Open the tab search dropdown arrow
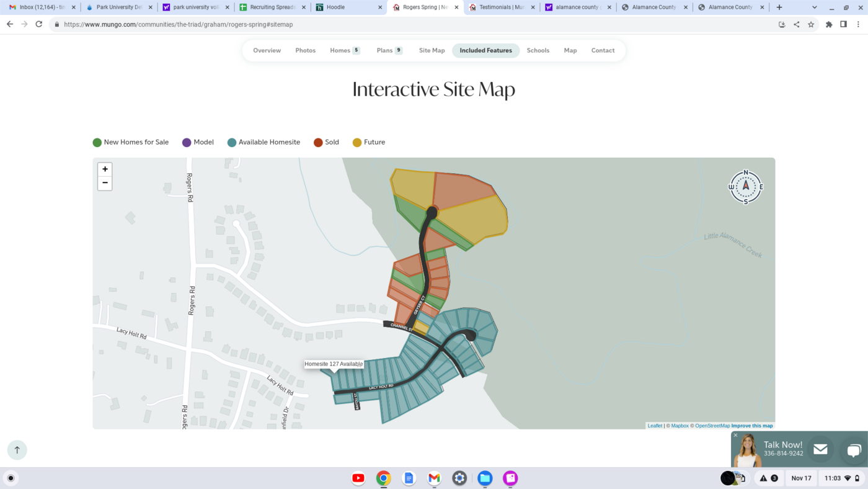The width and height of the screenshot is (868, 489). tap(814, 7)
